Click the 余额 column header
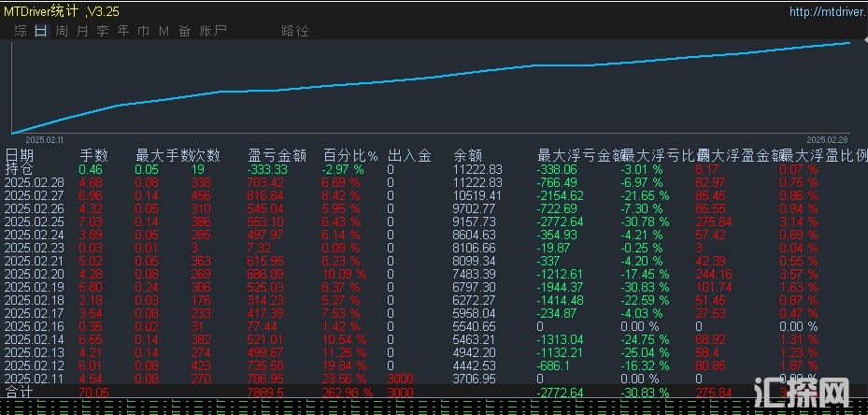Screen dimensions: 868x415 (468, 156)
